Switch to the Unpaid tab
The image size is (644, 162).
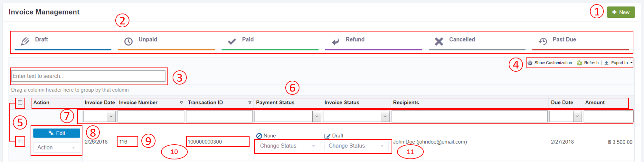[x=148, y=40]
